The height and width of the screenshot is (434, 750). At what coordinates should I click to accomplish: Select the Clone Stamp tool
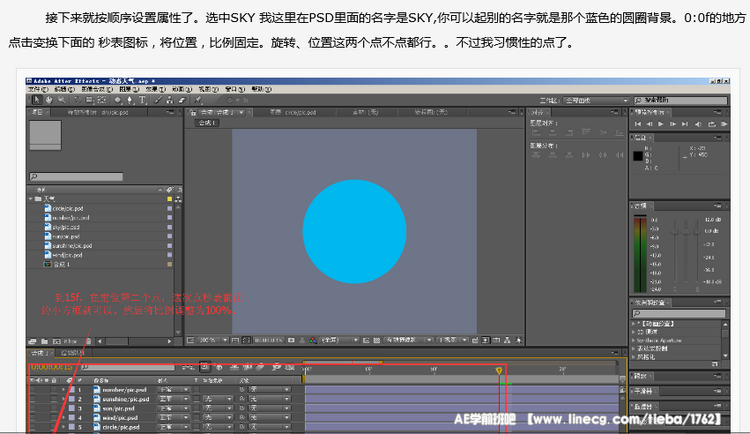coord(170,100)
